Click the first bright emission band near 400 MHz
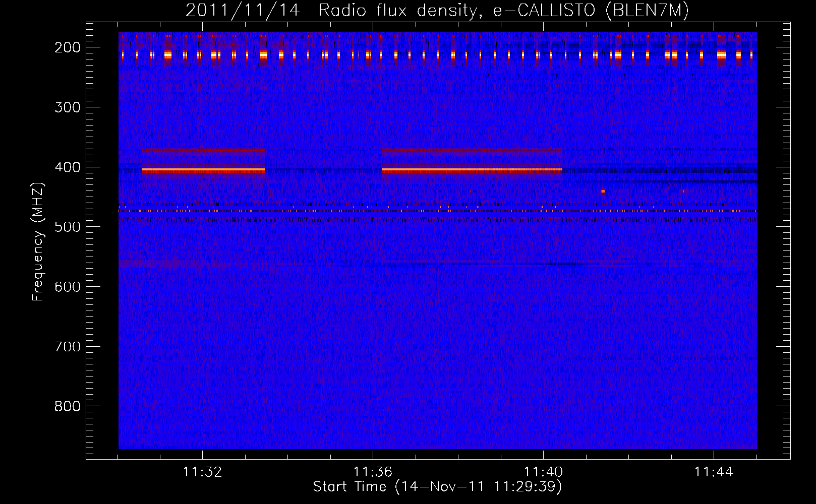The height and width of the screenshot is (504, 816). (203, 170)
